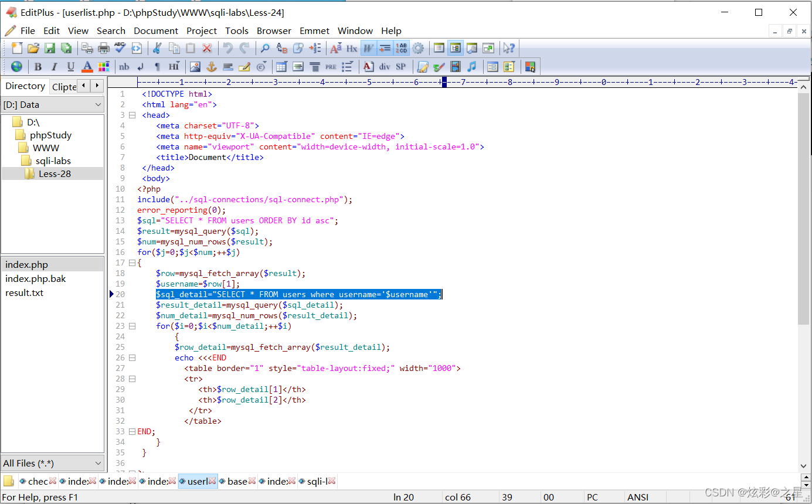Image resolution: width=812 pixels, height=504 pixels.
Task: Insert a table with the table icon
Action: click(281, 66)
